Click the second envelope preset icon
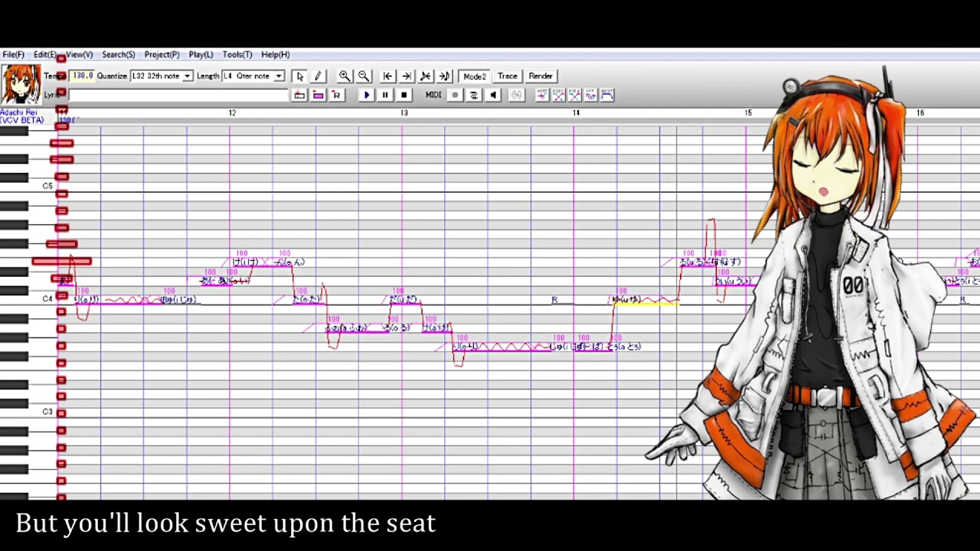The height and width of the screenshot is (551, 980). click(558, 95)
